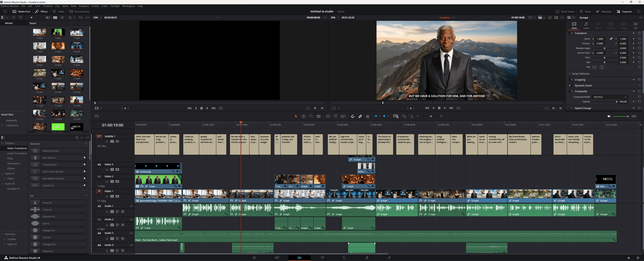Collapse the Toolbox tree in Effects

click(x=3, y=143)
